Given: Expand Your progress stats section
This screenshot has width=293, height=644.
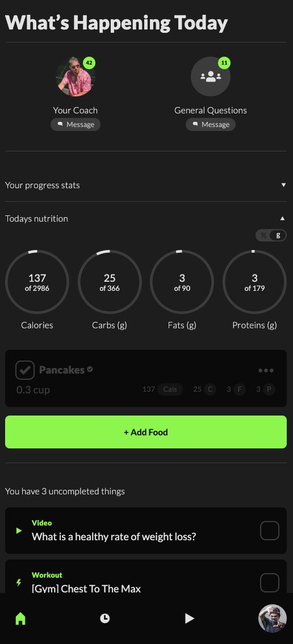Looking at the screenshot, I should pos(146,185).
